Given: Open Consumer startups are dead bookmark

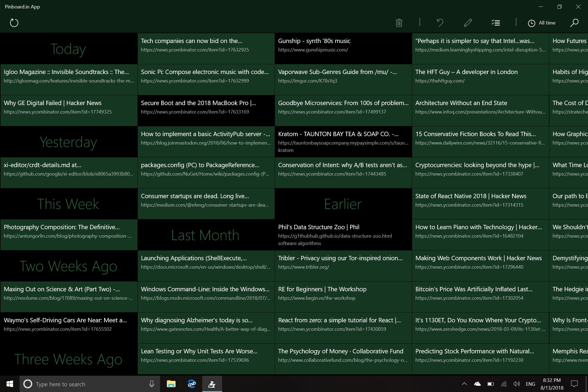Looking at the screenshot, I should [206, 204].
